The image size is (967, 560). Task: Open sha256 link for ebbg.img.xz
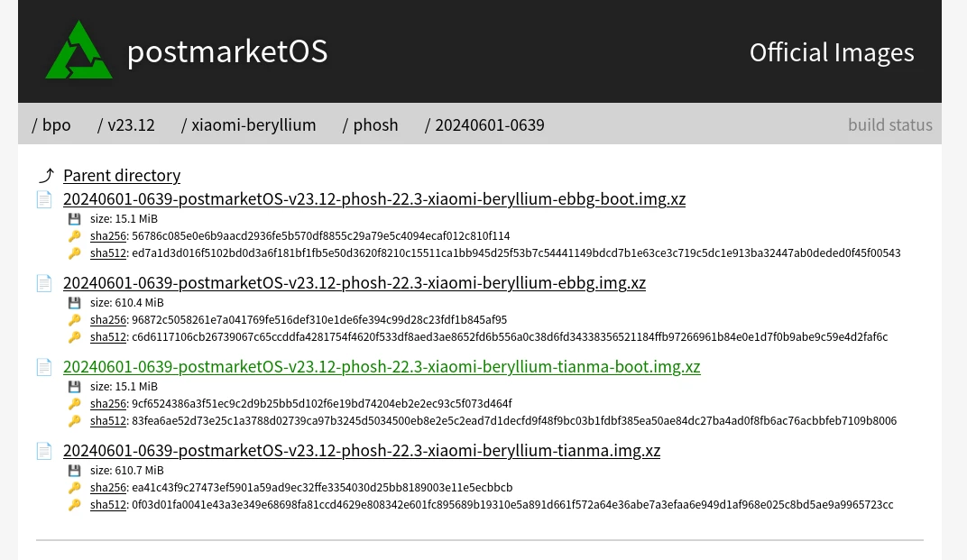[x=108, y=320]
